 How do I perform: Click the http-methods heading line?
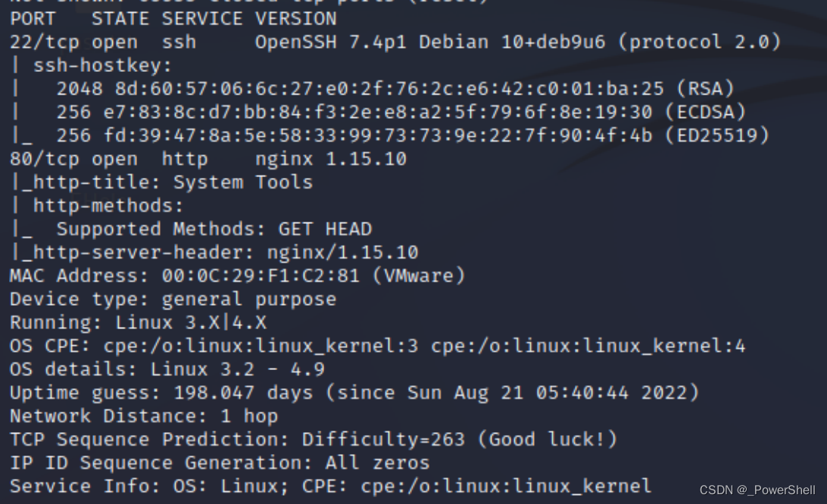point(96,206)
